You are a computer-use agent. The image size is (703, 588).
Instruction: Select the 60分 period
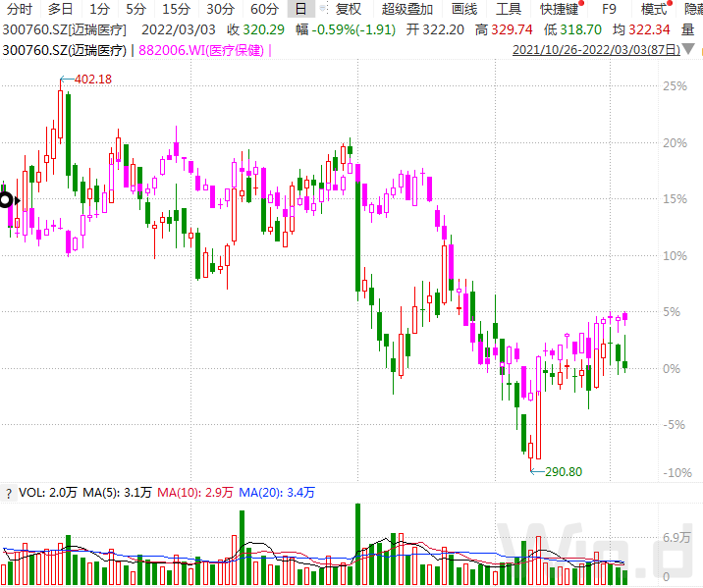tap(264, 9)
